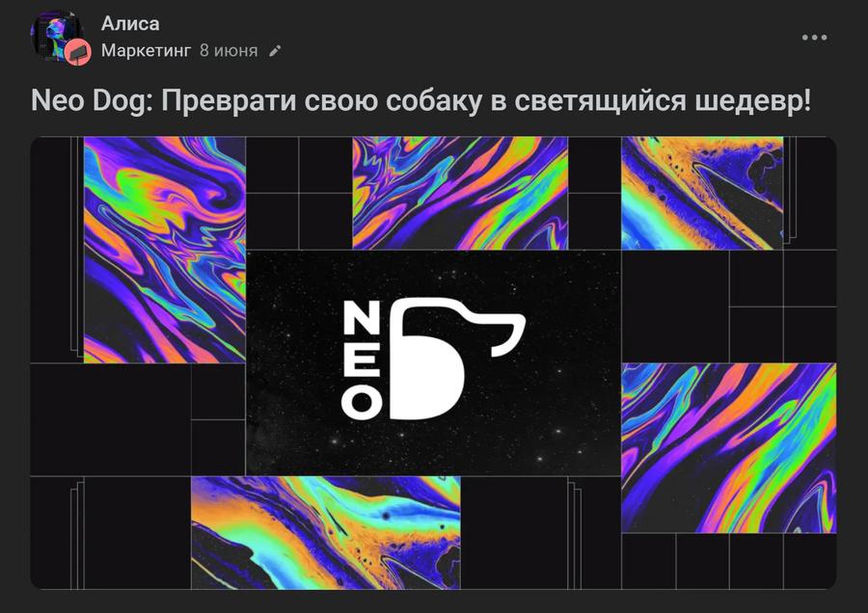
Task: Click the white dog head logo
Action: click(457, 358)
